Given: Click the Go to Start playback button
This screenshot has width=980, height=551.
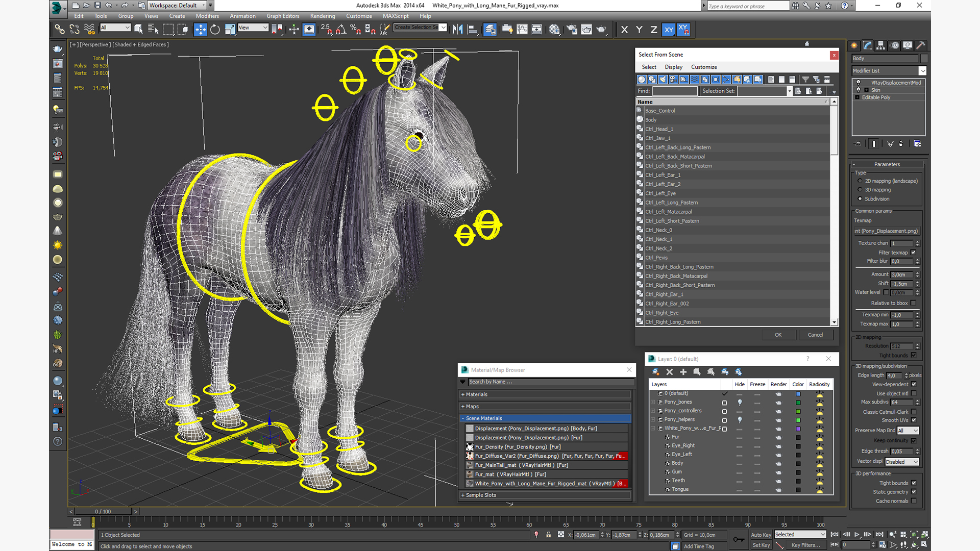Looking at the screenshot, I should [x=835, y=535].
